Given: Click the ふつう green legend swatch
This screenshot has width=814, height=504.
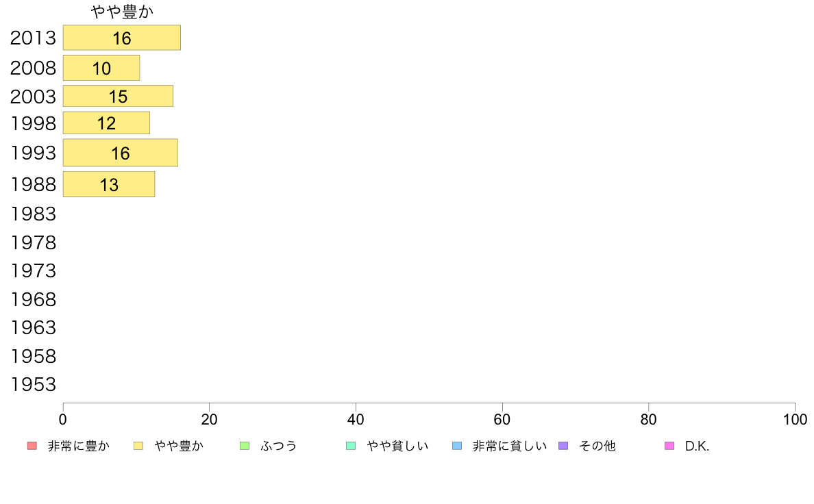Looking at the screenshot, I should (245, 446).
